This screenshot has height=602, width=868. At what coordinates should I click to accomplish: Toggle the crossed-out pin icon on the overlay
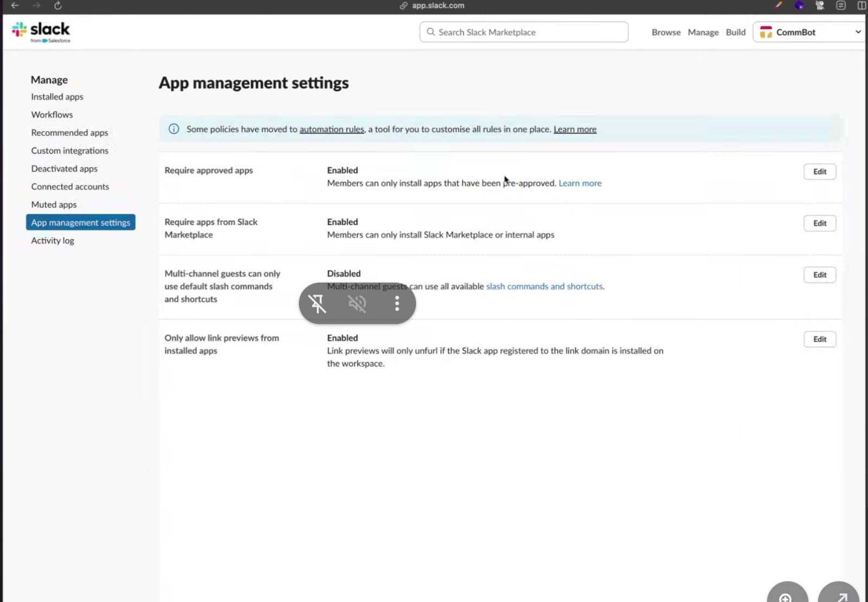coord(317,304)
